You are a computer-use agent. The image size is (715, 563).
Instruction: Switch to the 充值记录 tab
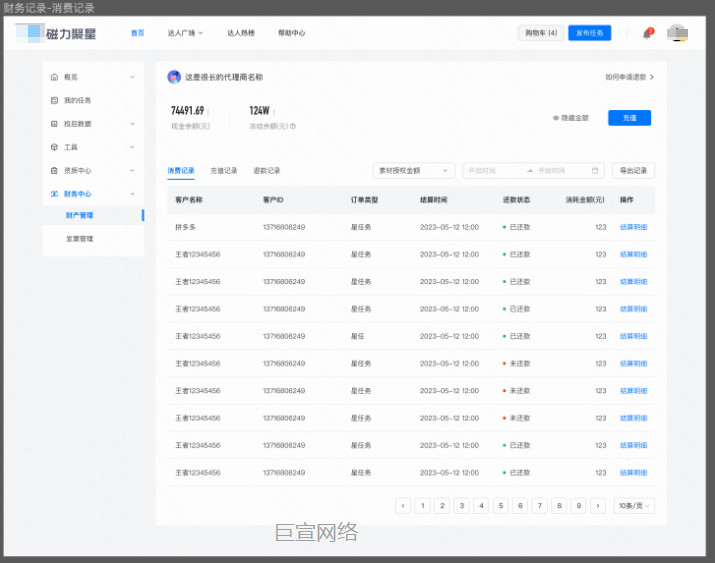coord(223,170)
